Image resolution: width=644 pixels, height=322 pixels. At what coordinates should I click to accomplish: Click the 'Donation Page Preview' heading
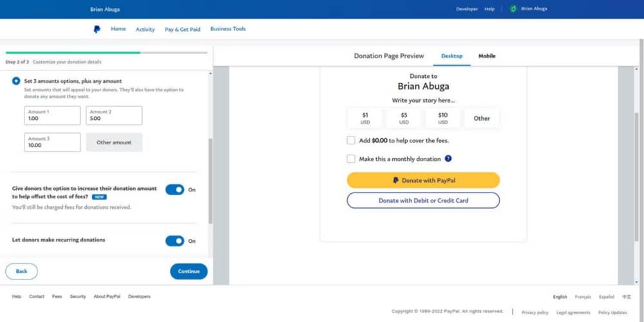tap(389, 56)
